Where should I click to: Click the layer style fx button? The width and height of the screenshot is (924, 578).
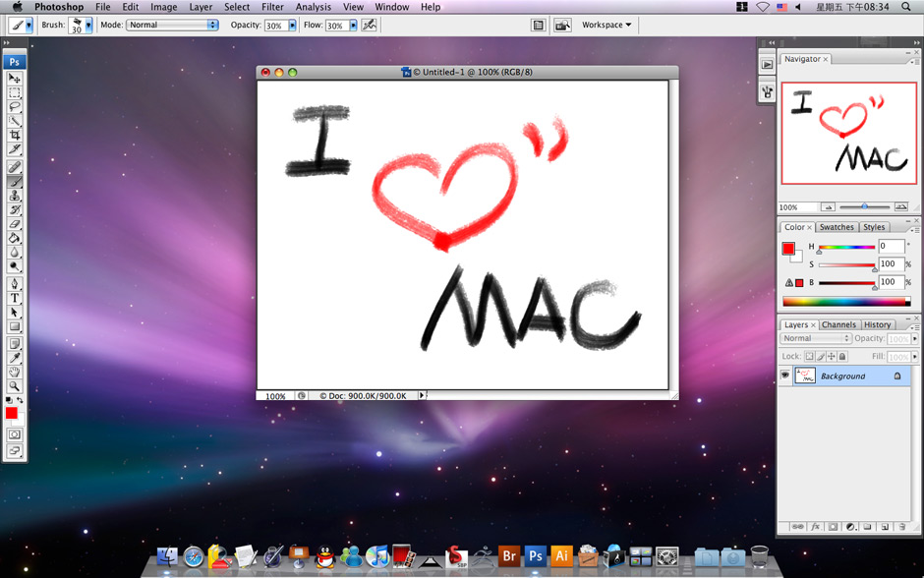point(816,527)
